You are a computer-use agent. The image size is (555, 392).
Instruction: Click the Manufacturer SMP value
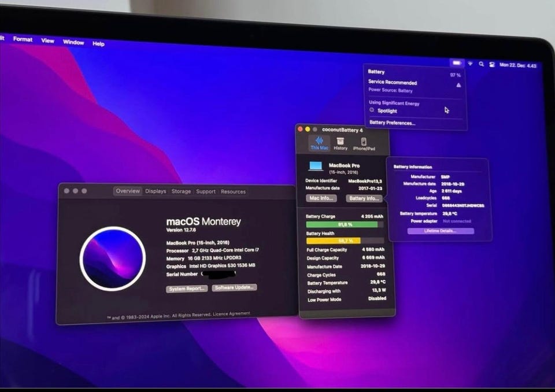(445, 177)
